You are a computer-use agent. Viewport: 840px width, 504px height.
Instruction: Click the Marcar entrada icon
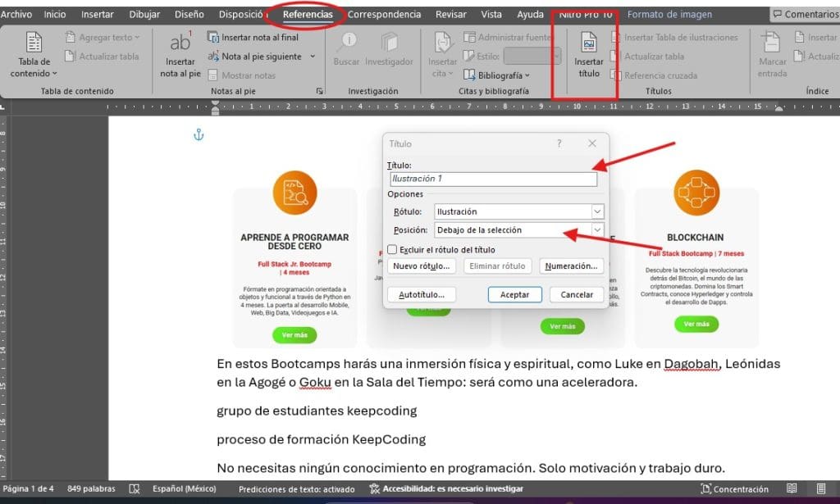(x=771, y=44)
